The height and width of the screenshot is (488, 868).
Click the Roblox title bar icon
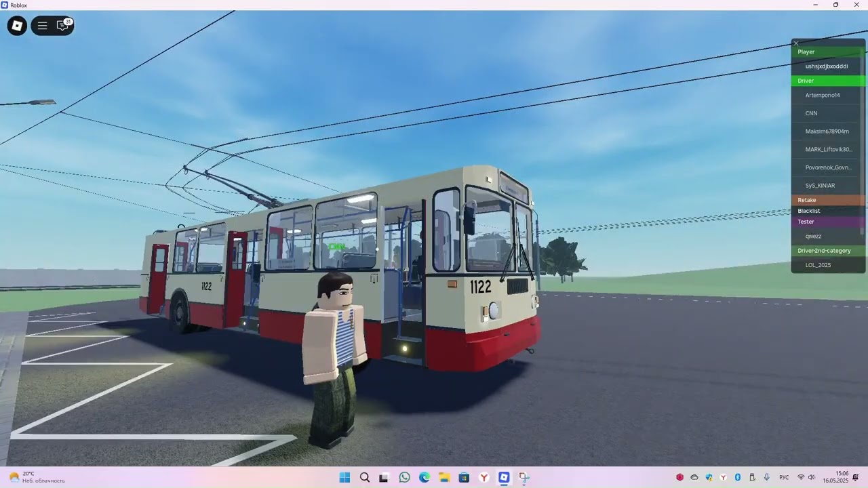[x=5, y=5]
